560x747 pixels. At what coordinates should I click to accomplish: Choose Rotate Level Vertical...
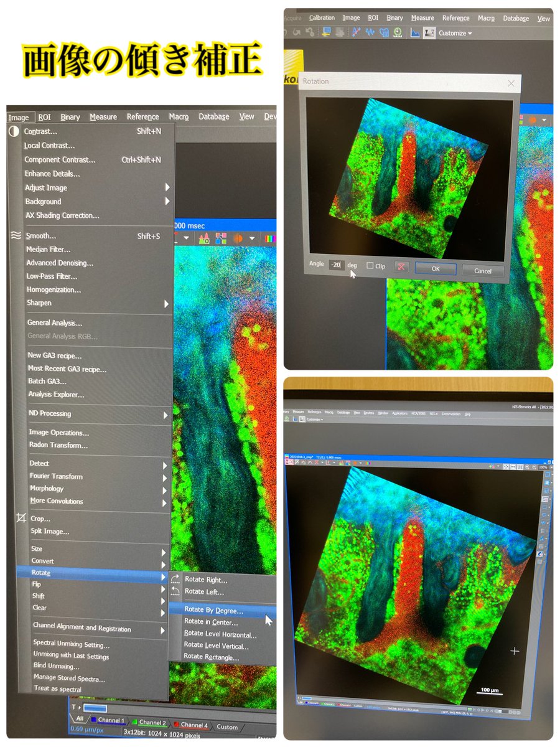216,646
